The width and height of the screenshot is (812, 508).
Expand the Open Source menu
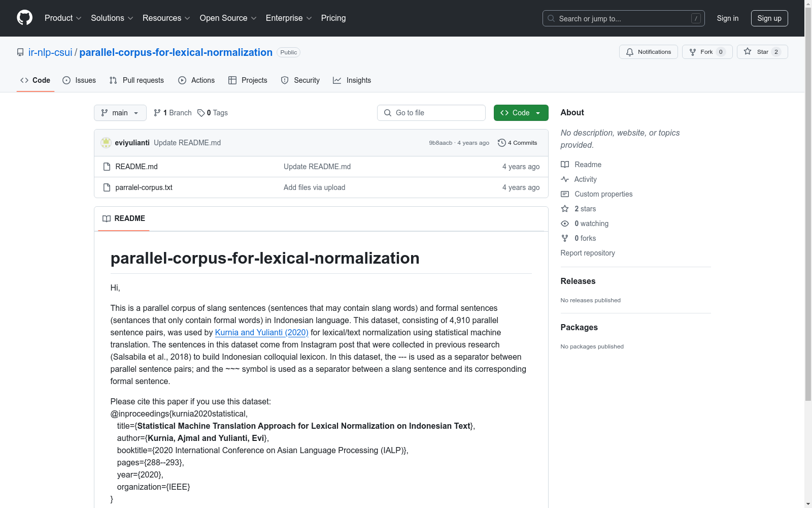228,18
